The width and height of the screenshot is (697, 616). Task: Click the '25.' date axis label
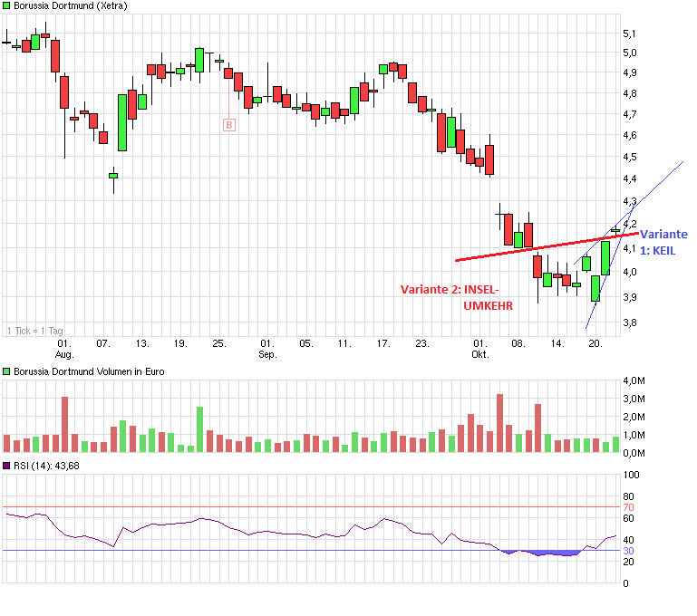[x=219, y=343]
